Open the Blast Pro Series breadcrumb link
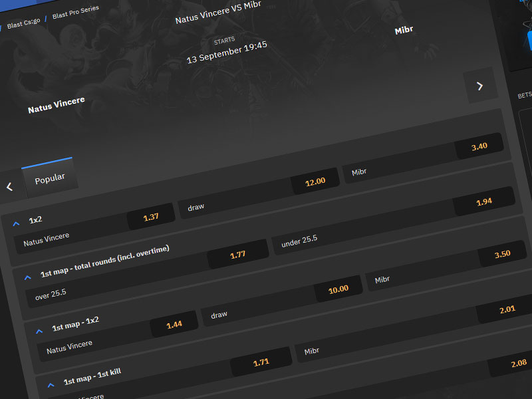This screenshot has width=532, height=399. pyautogui.click(x=75, y=12)
